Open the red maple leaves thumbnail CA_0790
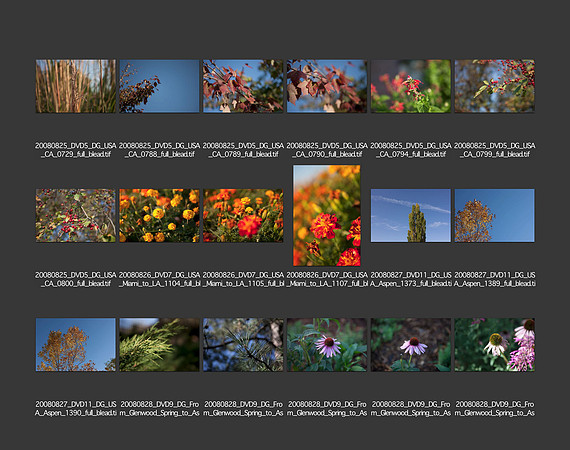This screenshot has width=570, height=450. click(327, 86)
